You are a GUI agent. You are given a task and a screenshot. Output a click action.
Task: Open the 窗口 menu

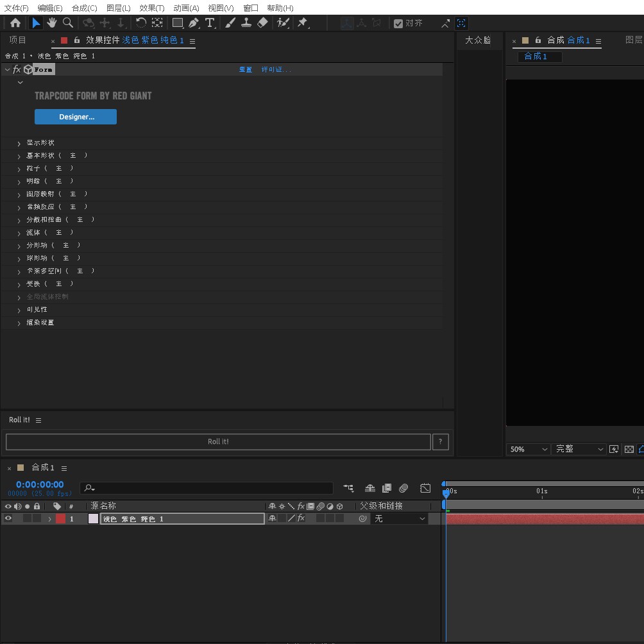[x=251, y=8]
